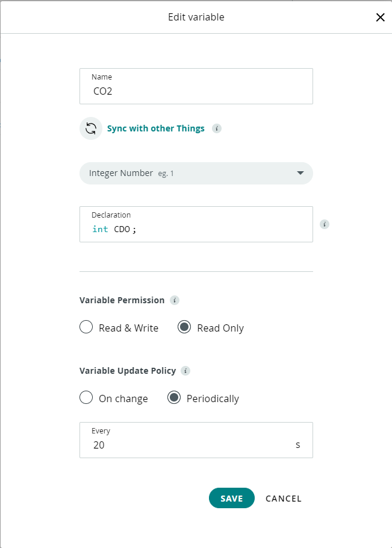Click CDO variable name in declaration
Screen dimensions: 392x548
pos(122,229)
